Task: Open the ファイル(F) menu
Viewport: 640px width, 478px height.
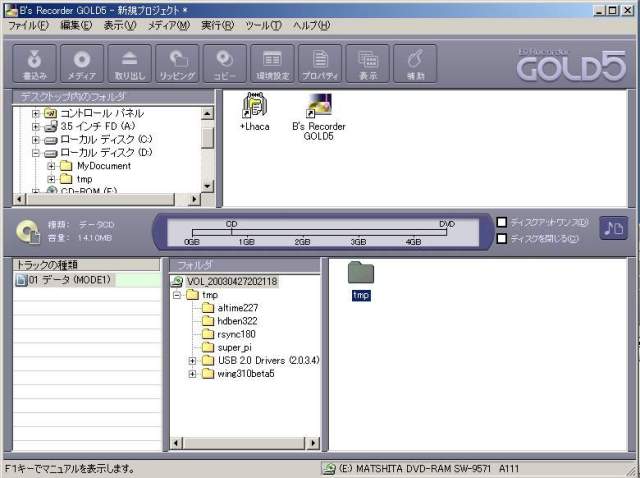Action: pyautogui.click(x=28, y=25)
